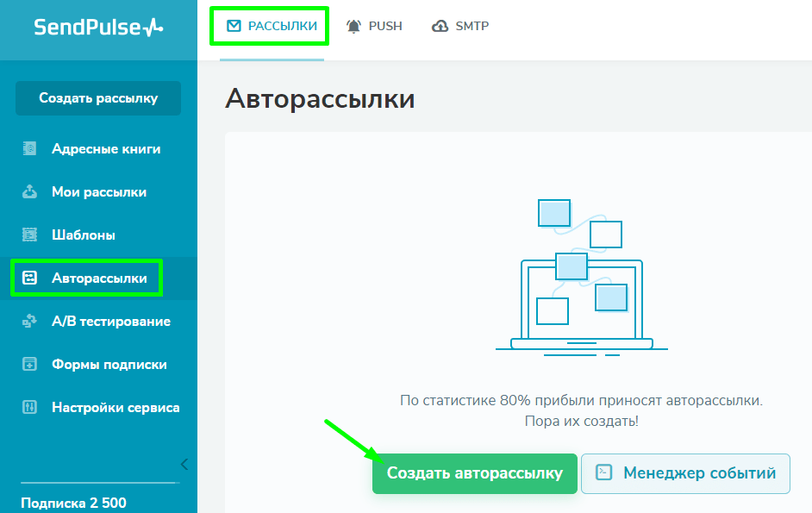Open the SMTP tab

[x=460, y=26]
